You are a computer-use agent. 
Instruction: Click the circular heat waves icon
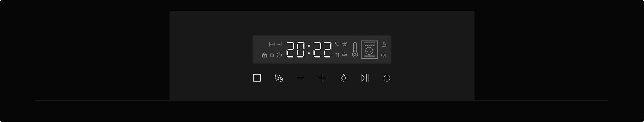point(345,55)
